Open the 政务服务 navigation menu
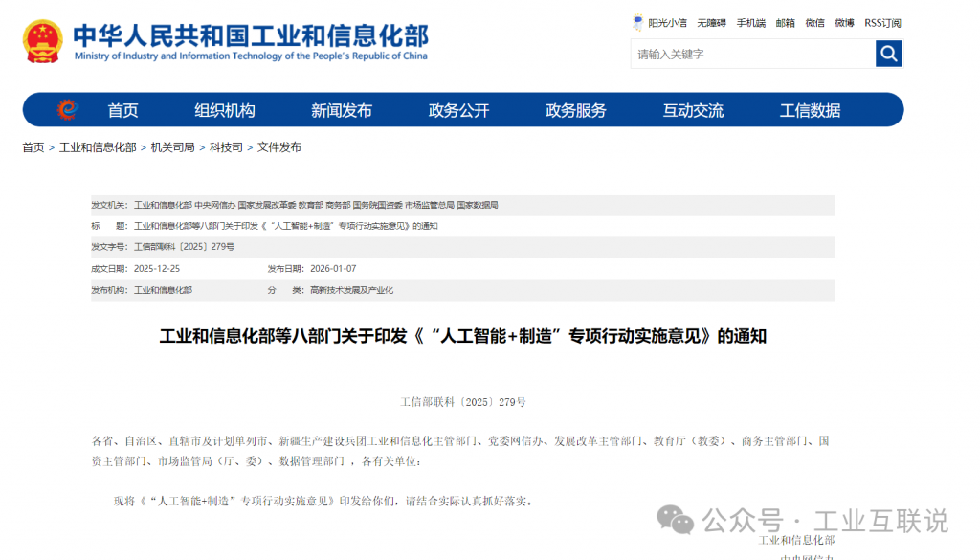 (x=576, y=110)
